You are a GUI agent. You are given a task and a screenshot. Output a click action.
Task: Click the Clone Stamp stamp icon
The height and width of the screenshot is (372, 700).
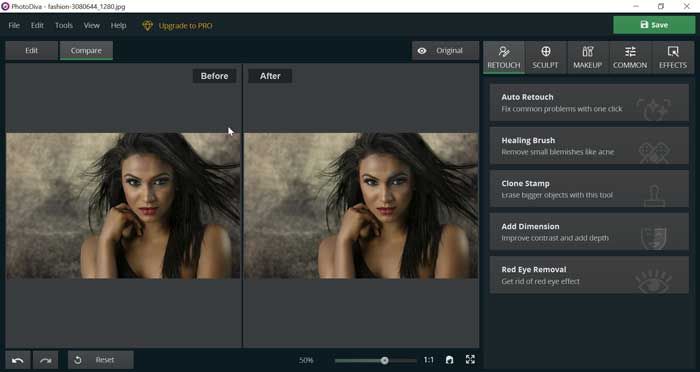click(654, 196)
